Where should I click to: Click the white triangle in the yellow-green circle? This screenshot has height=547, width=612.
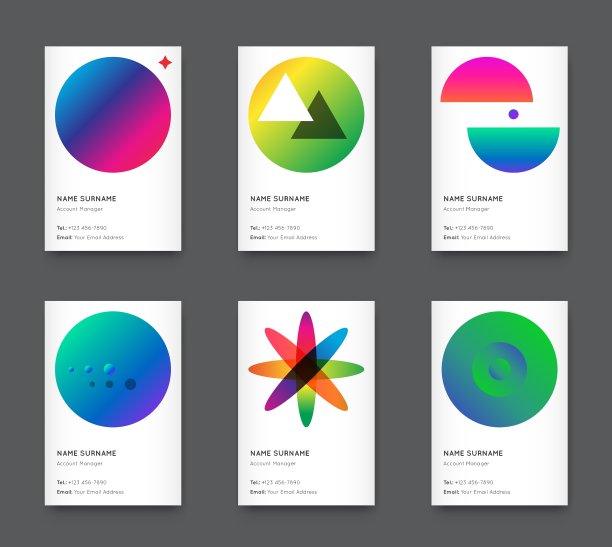[x=284, y=102]
